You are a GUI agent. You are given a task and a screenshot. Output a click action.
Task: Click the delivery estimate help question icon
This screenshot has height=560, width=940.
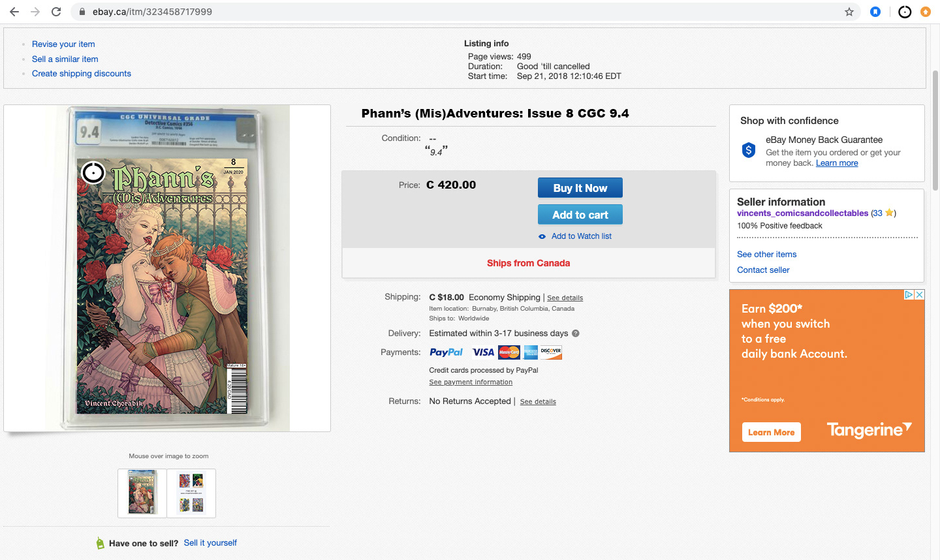click(x=576, y=334)
